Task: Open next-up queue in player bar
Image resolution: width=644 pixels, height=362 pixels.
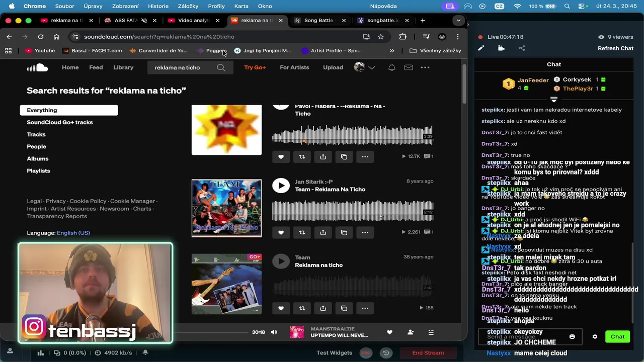Action: (431, 332)
